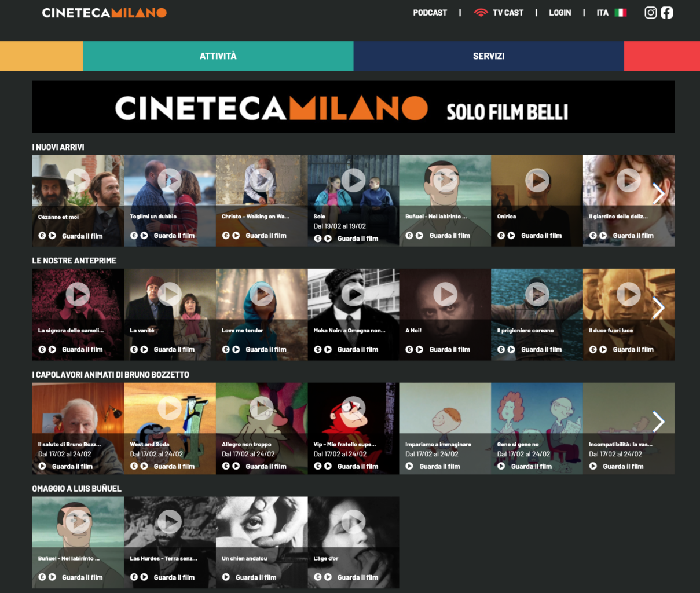
Task: Show more Bruno Bozzetto films with right chevron
Action: click(x=658, y=422)
